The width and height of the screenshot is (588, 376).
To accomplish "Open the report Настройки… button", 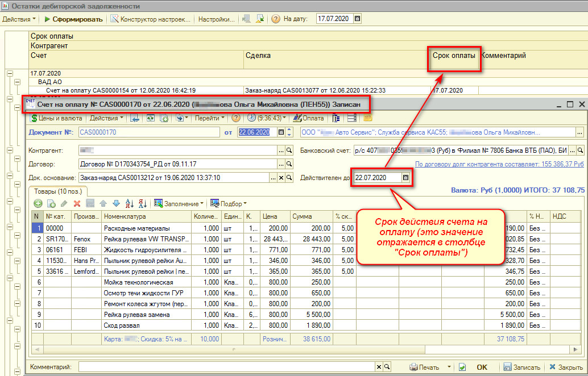I will [216, 19].
